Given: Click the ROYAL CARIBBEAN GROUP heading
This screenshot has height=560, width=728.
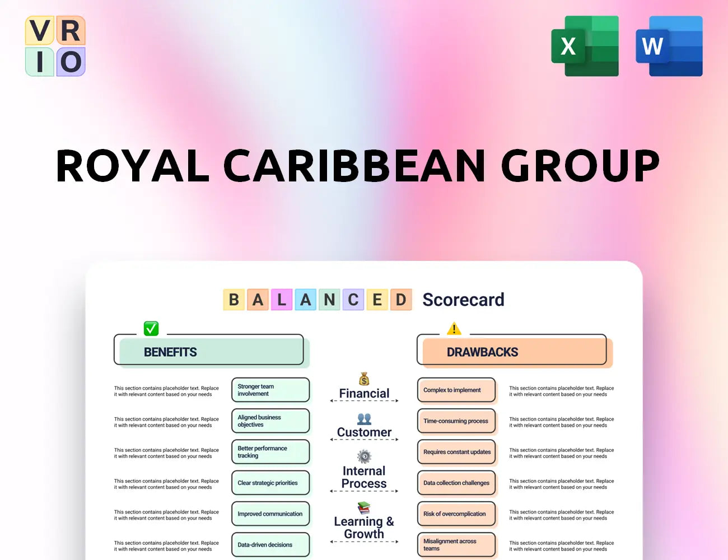Looking at the screenshot, I should [x=358, y=166].
